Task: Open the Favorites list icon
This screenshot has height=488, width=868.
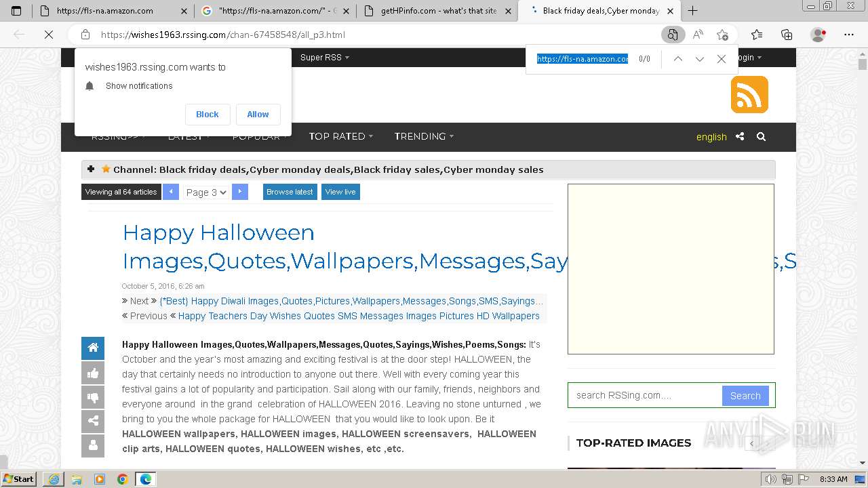Action: (757, 35)
